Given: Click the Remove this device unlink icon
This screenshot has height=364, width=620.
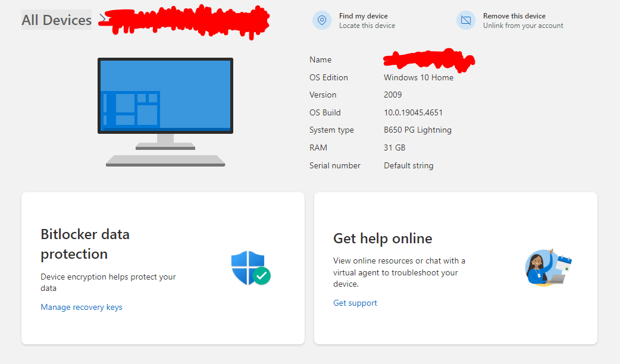Looking at the screenshot, I should 466,20.
